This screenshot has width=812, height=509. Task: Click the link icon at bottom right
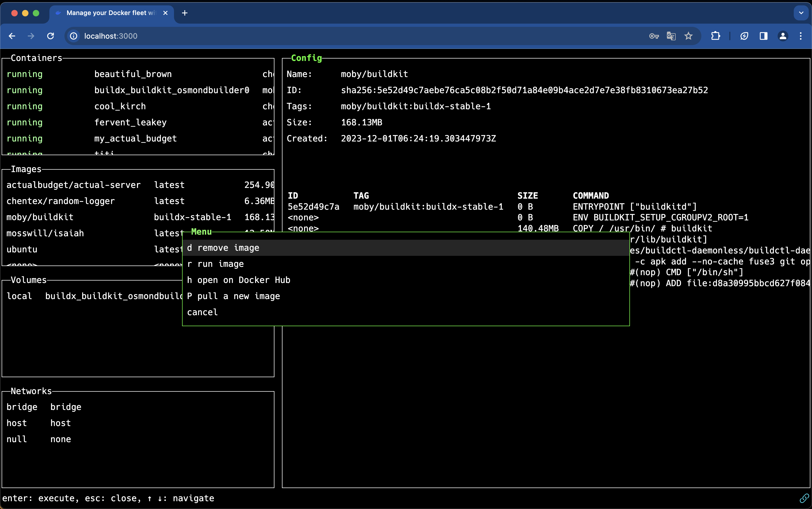[x=804, y=498]
